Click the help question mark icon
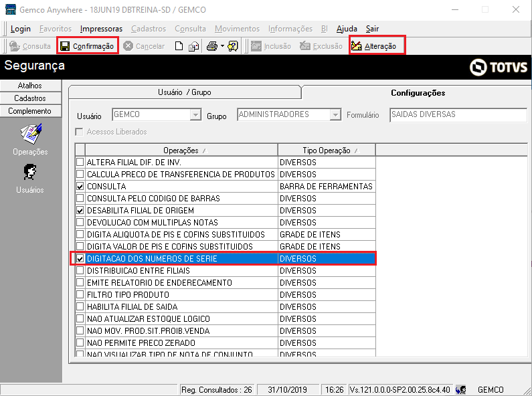 tap(233, 46)
